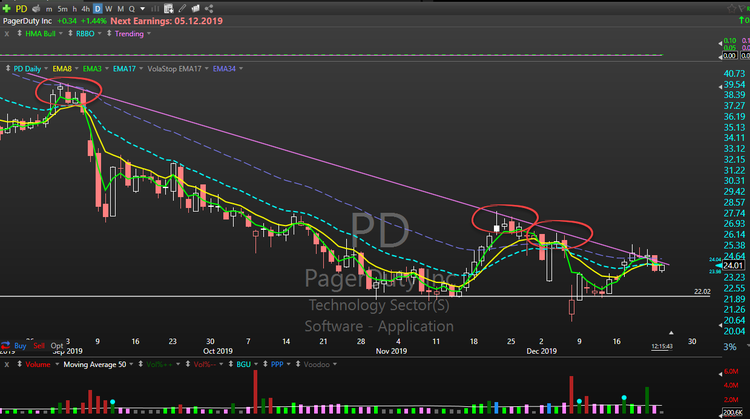
Task: Select the Daily 'D' timeframe button
Action: (x=98, y=9)
